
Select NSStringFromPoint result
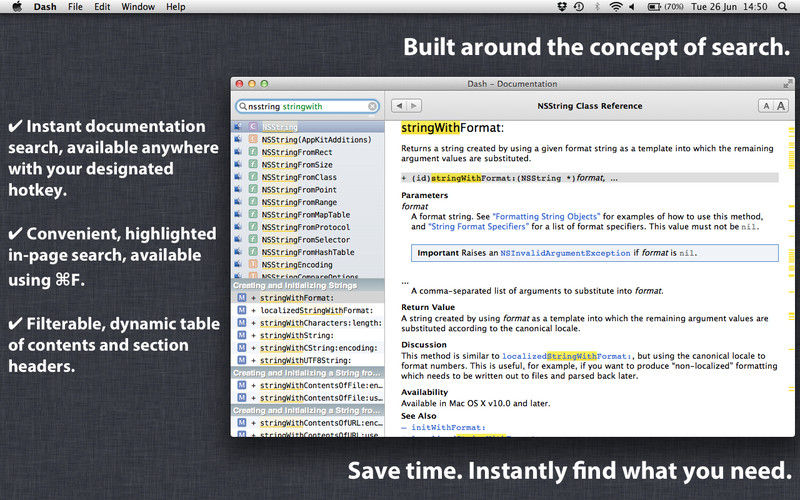click(x=308, y=189)
